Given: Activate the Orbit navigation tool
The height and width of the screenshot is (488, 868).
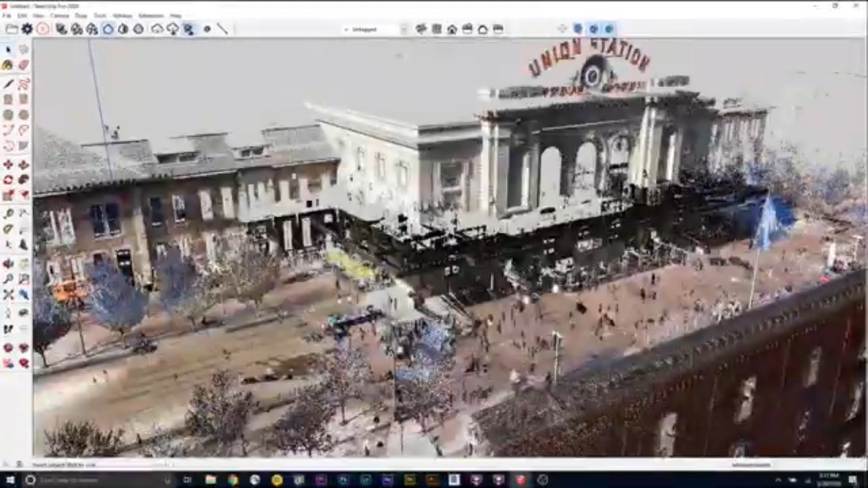Looking at the screenshot, I should pyautogui.click(x=8, y=263).
